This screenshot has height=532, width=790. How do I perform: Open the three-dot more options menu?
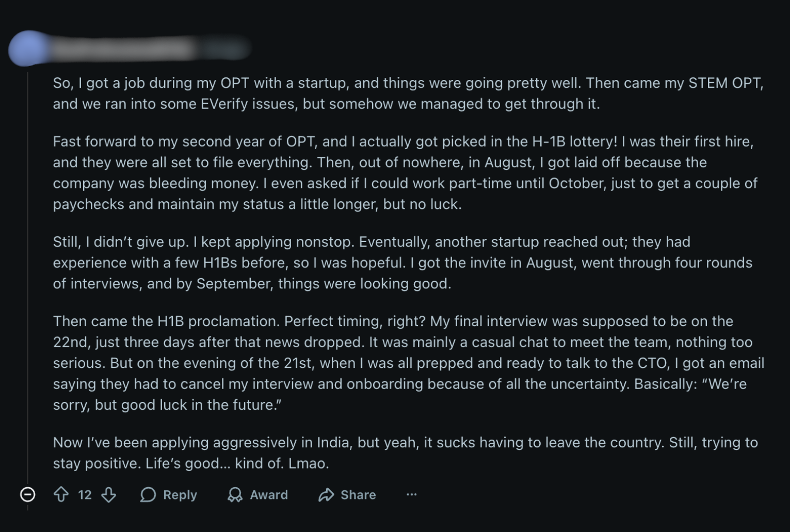[411, 495]
